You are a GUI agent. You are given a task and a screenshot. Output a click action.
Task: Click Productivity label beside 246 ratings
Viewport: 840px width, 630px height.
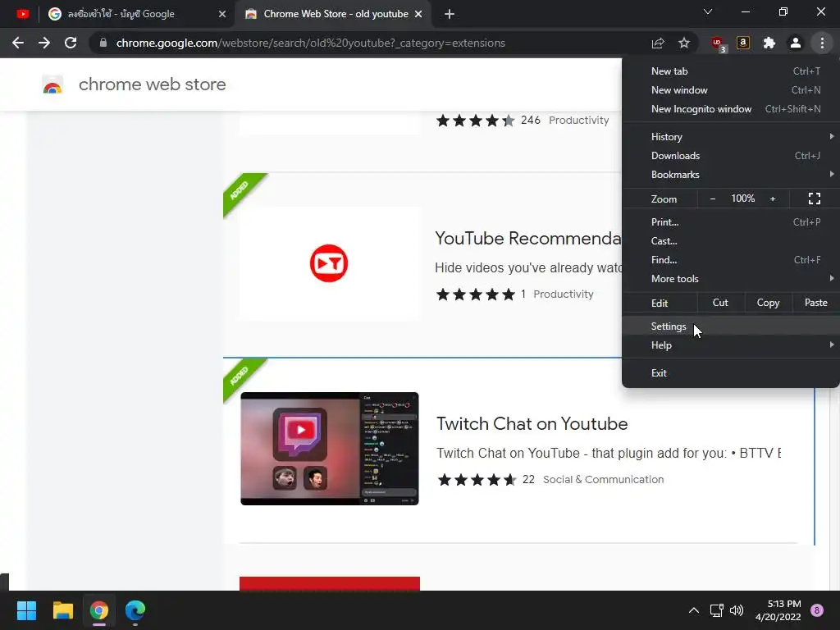tap(578, 120)
